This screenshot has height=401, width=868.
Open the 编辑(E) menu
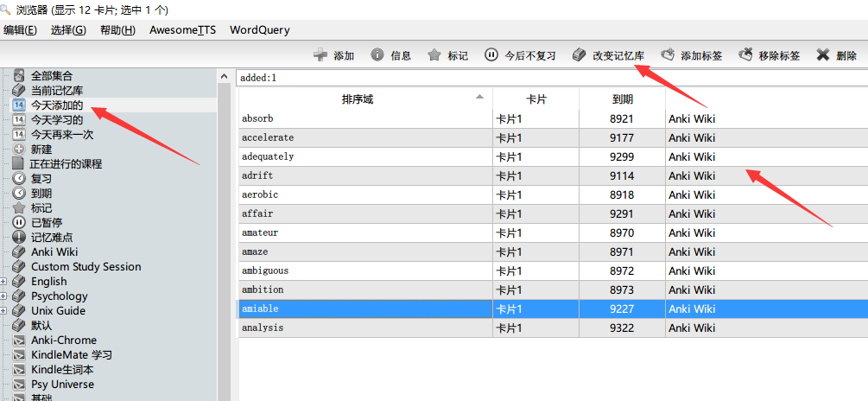tap(20, 30)
